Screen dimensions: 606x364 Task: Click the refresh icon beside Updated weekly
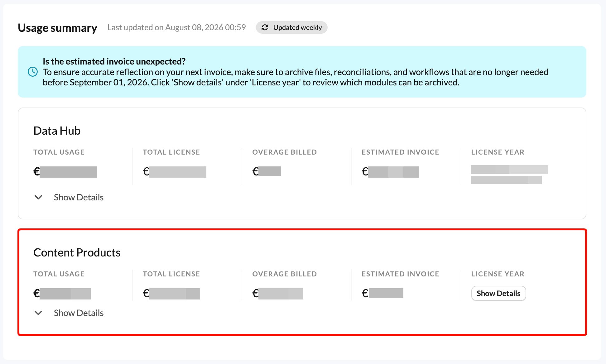(265, 27)
